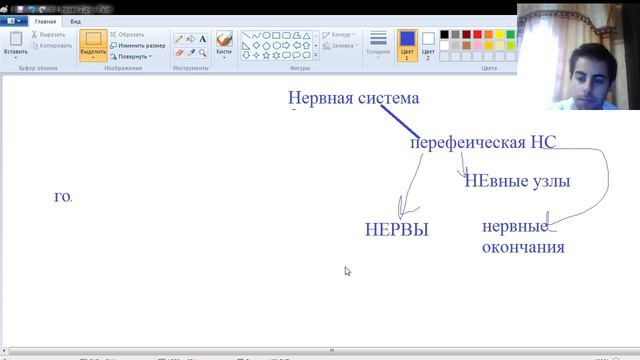Choose the rectangle shape
The image size is (640, 360).
[x=276, y=36]
